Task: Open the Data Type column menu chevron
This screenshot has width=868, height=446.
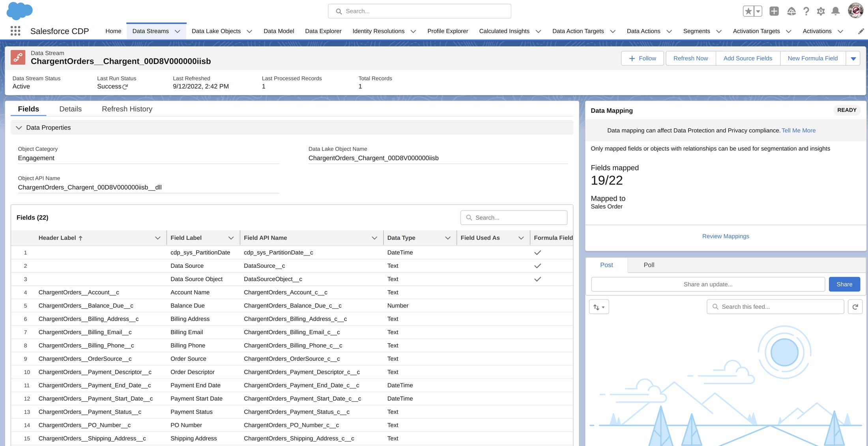Action: click(x=448, y=238)
